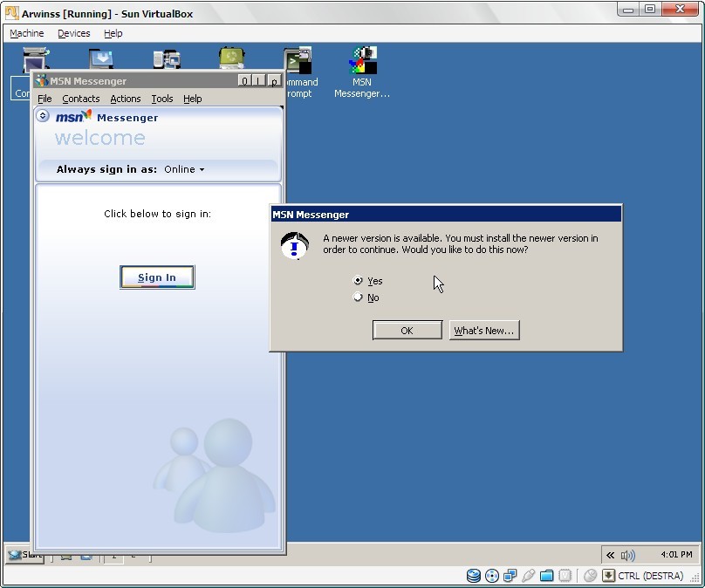Click the What's New... button
This screenshot has width=705, height=588.
pyautogui.click(x=484, y=331)
